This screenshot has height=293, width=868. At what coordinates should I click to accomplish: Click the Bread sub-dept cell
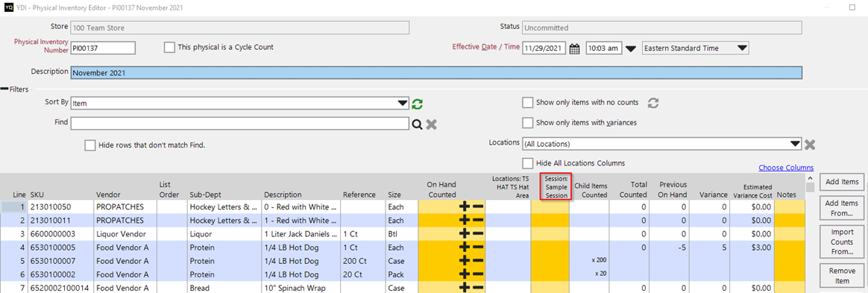pos(224,288)
